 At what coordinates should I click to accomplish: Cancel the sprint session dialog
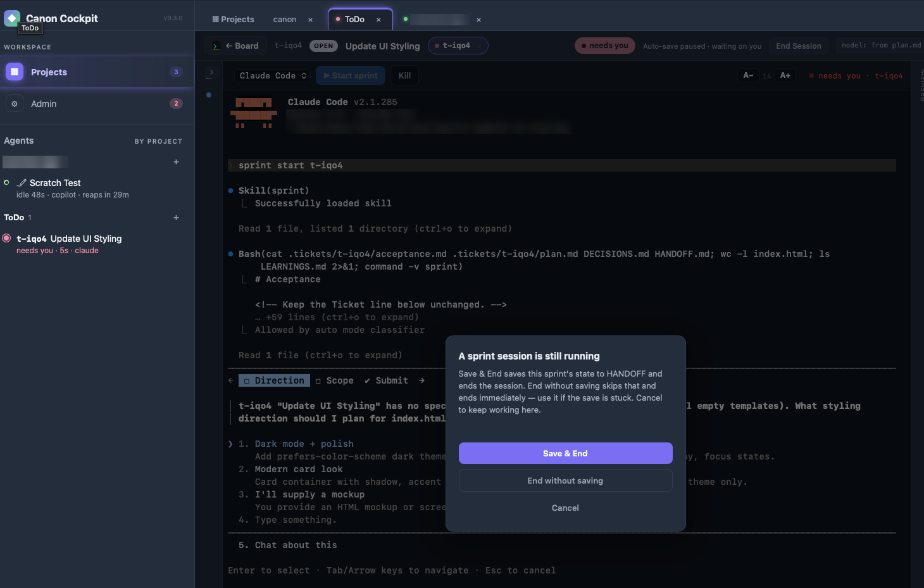click(x=565, y=508)
